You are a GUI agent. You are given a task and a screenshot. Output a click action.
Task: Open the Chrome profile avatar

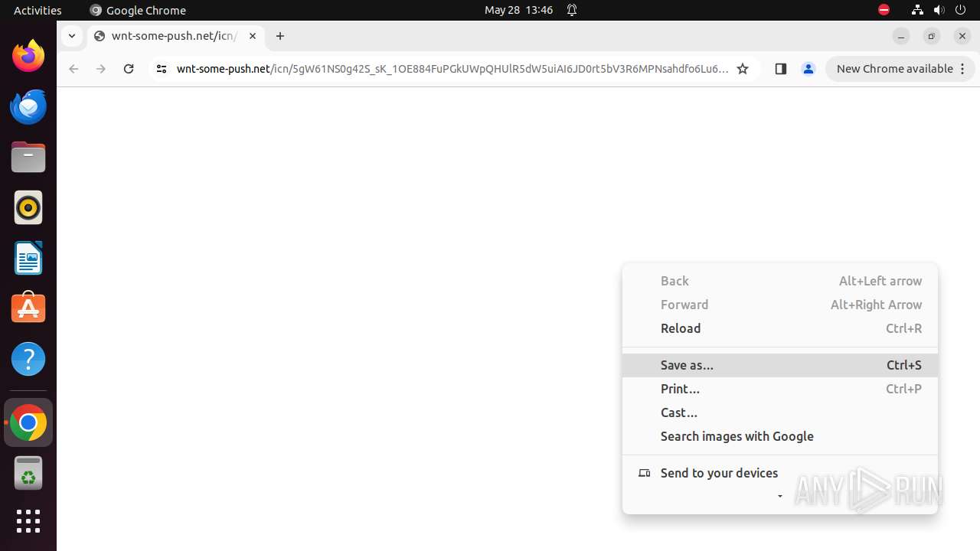pyautogui.click(x=808, y=69)
